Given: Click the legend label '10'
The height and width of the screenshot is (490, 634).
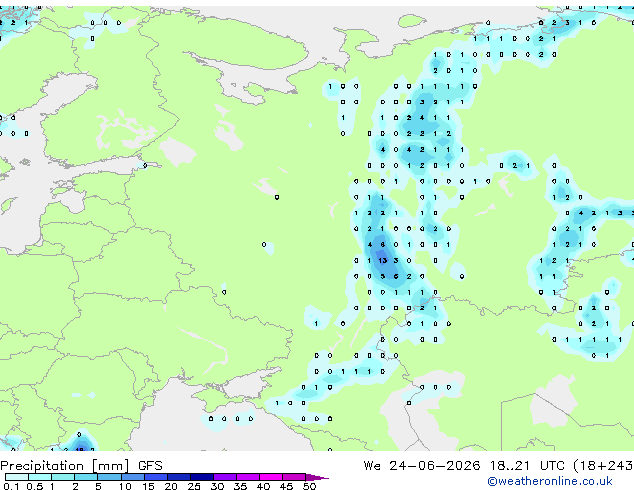Looking at the screenshot, I should pos(125,486).
